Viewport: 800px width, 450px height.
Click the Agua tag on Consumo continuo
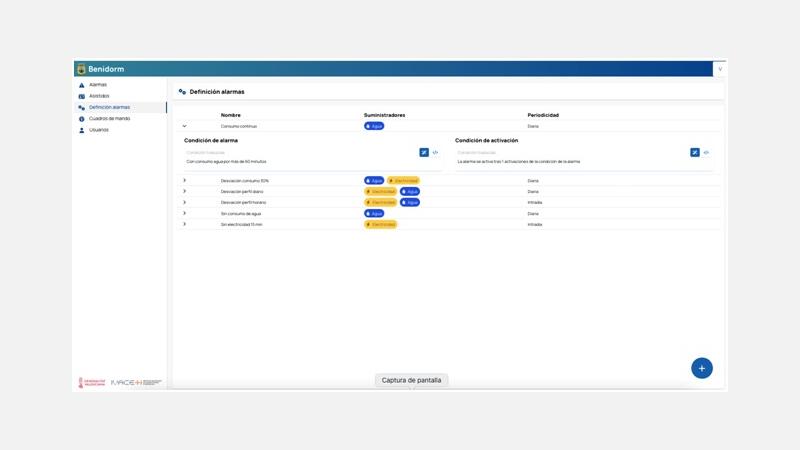[x=374, y=126]
